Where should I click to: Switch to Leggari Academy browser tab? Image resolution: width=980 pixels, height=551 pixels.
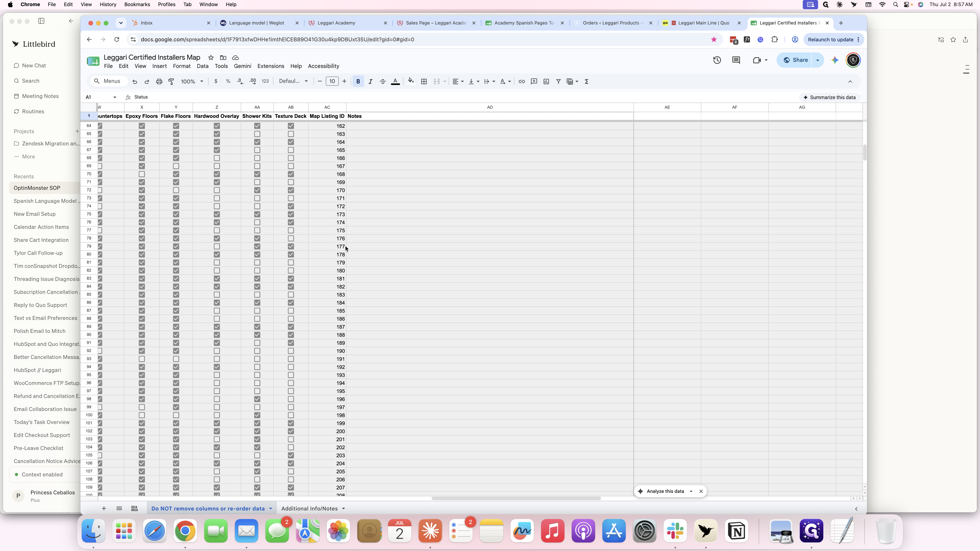tap(336, 23)
